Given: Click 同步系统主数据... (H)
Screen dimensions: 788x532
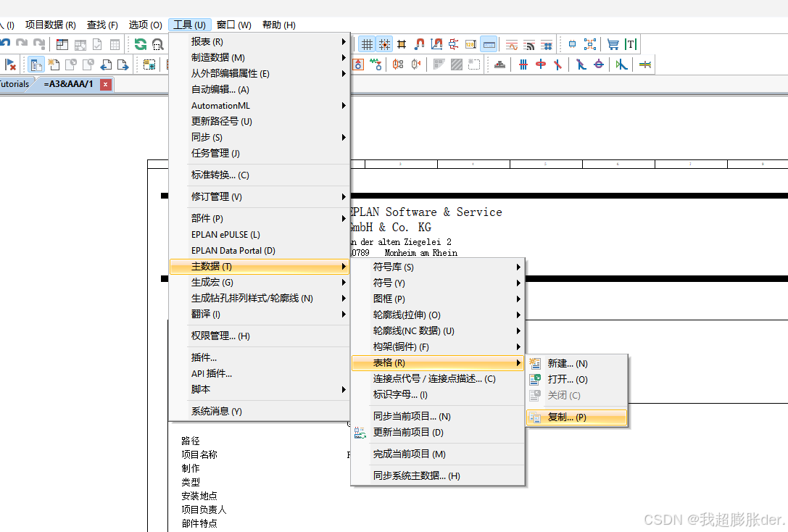Looking at the screenshot, I should 438,475.
